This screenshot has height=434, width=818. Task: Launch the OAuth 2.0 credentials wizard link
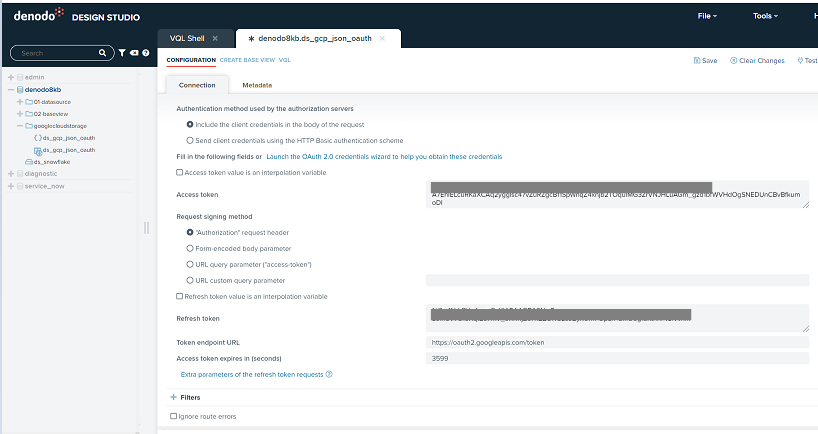pos(384,156)
